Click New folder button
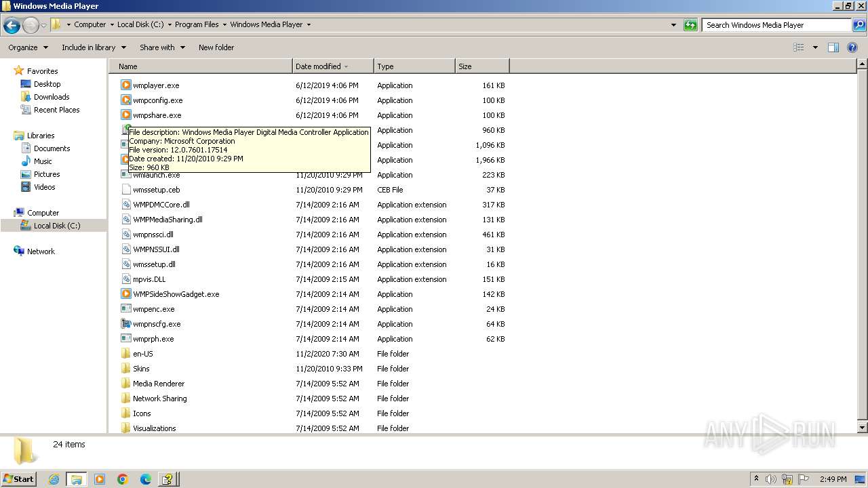 click(x=216, y=47)
